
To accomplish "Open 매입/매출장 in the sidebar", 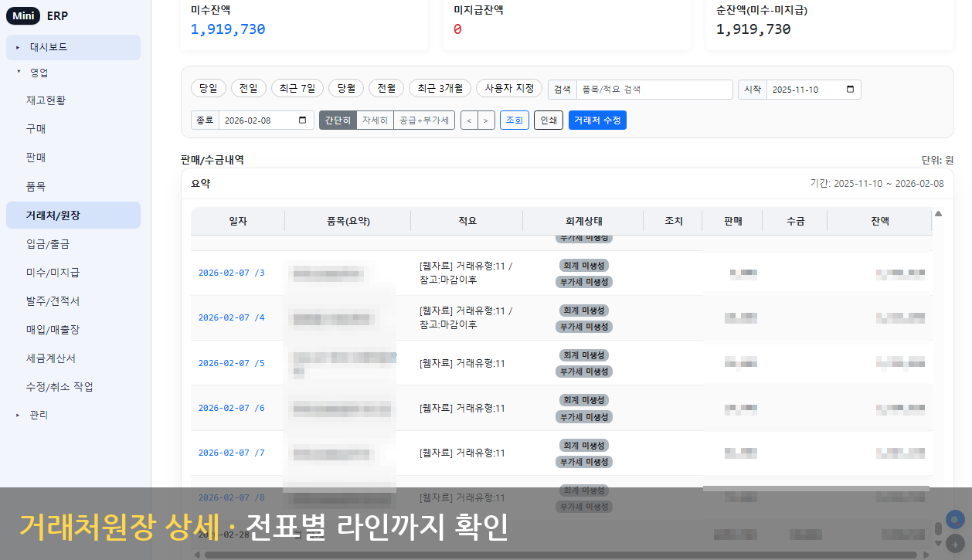I will pyautogui.click(x=73, y=329).
